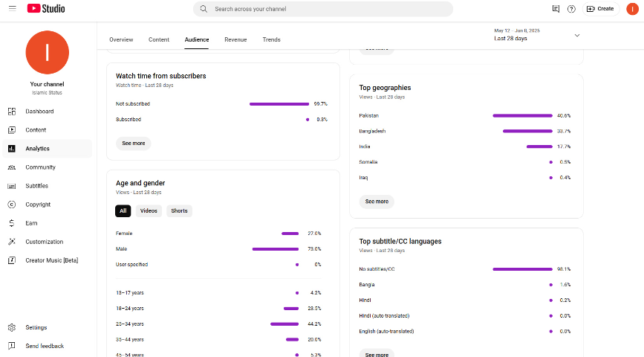
Task: Click the Content sidebar icon
Action: [12, 130]
